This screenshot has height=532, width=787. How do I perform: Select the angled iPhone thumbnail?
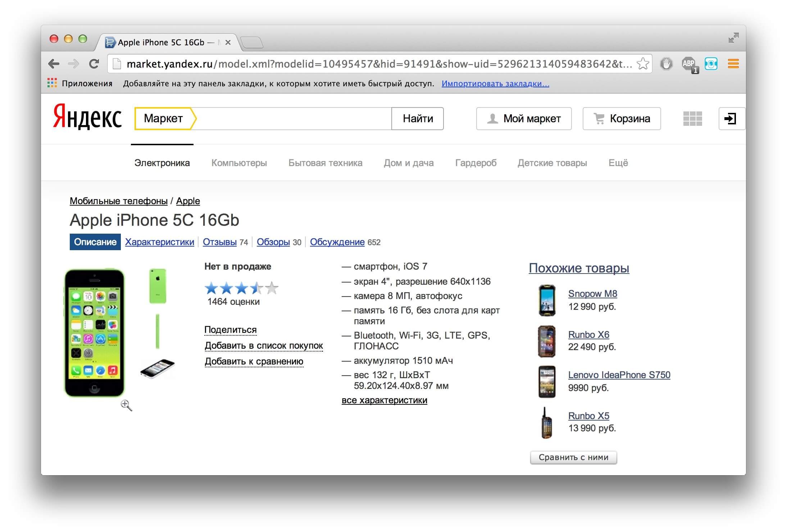coord(158,368)
